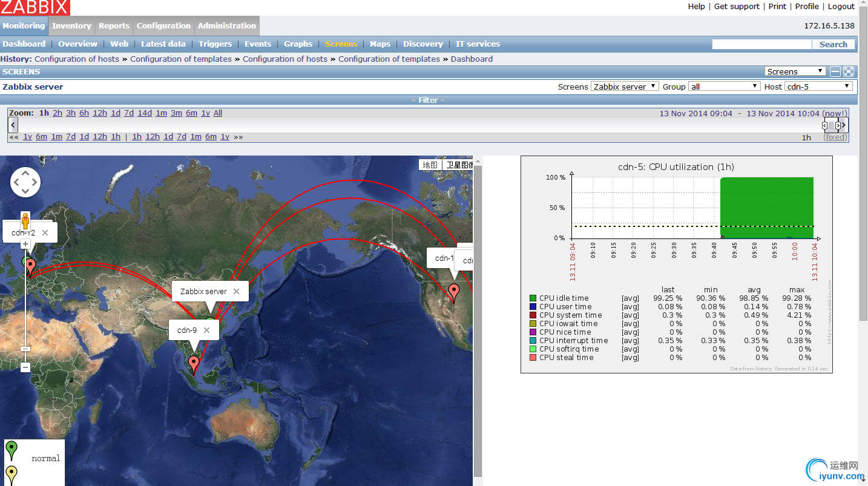
Task: Close the Zabbix server info bubble
Action: click(237, 291)
